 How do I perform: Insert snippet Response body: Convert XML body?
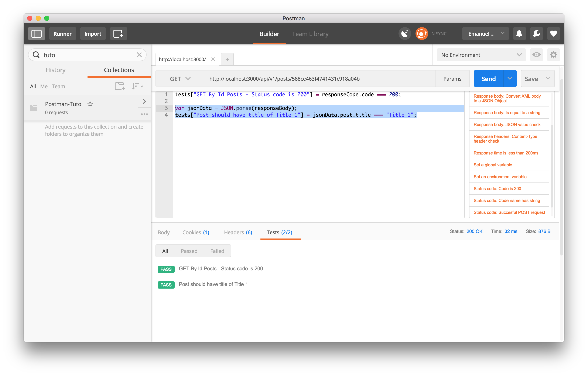[x=507, y=98]
